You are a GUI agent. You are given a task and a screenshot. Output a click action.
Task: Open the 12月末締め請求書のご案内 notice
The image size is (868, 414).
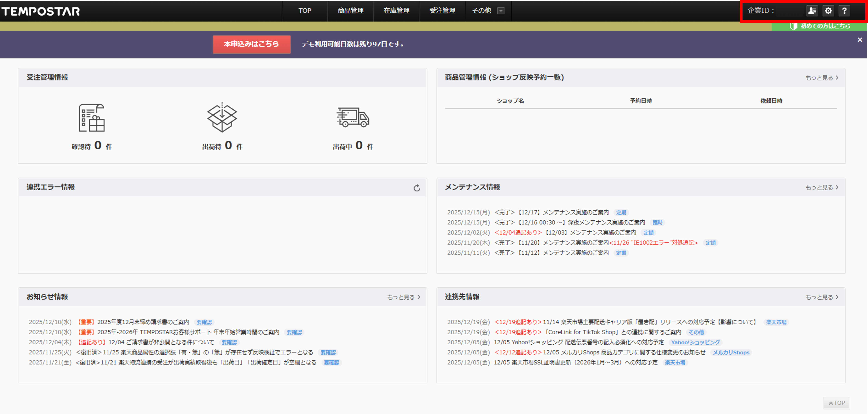coord(143,322)
